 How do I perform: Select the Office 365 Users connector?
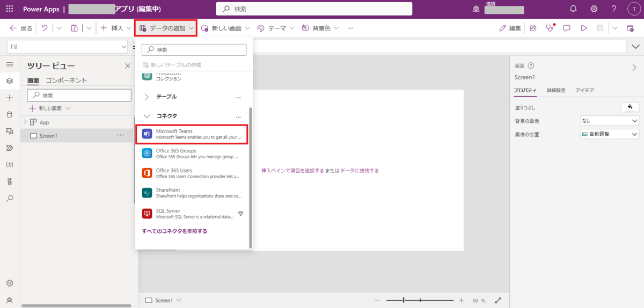click(x=192, y=173)
